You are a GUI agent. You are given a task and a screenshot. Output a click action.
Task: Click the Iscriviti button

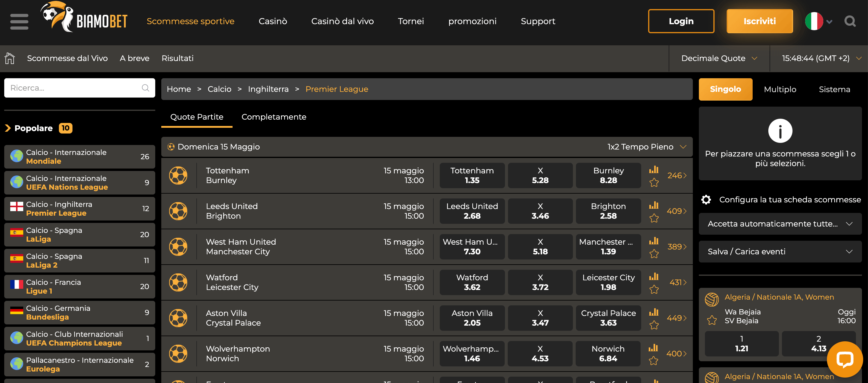point(760,21)
